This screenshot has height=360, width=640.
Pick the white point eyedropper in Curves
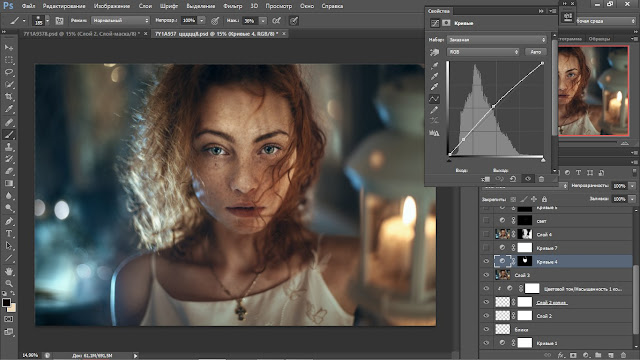pos(434,87)
